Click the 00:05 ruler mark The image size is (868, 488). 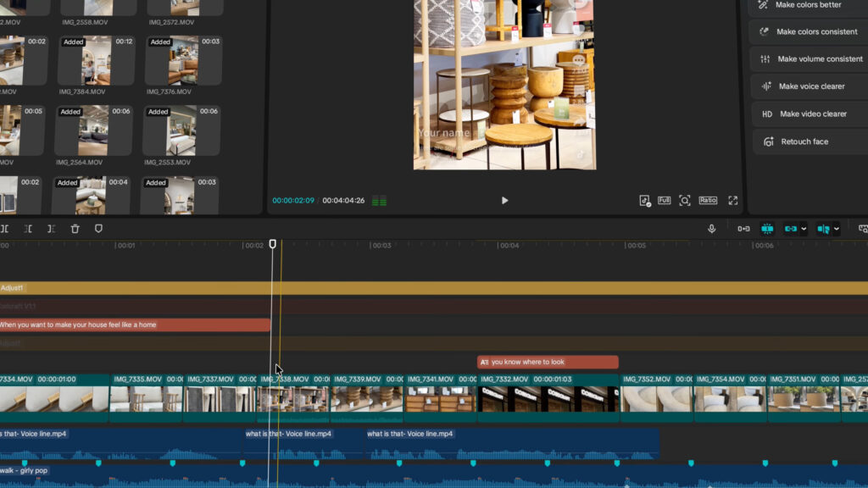(636, 246)
